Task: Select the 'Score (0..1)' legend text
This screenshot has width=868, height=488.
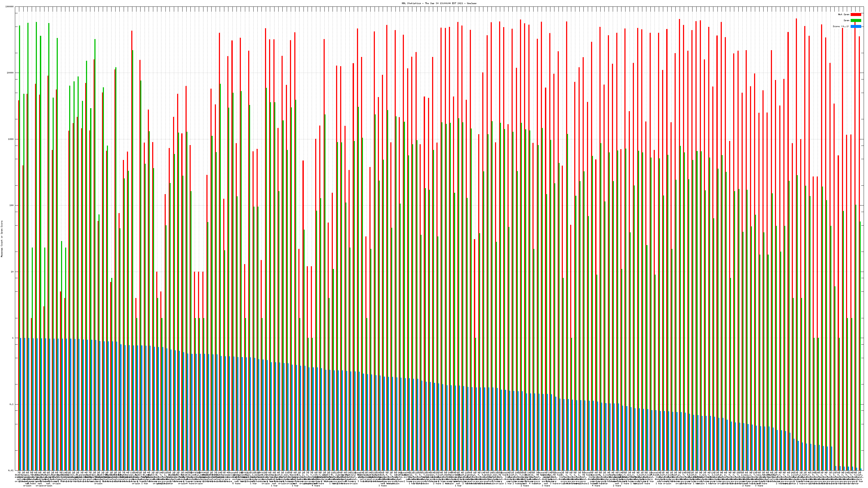Action: point(841,26)
